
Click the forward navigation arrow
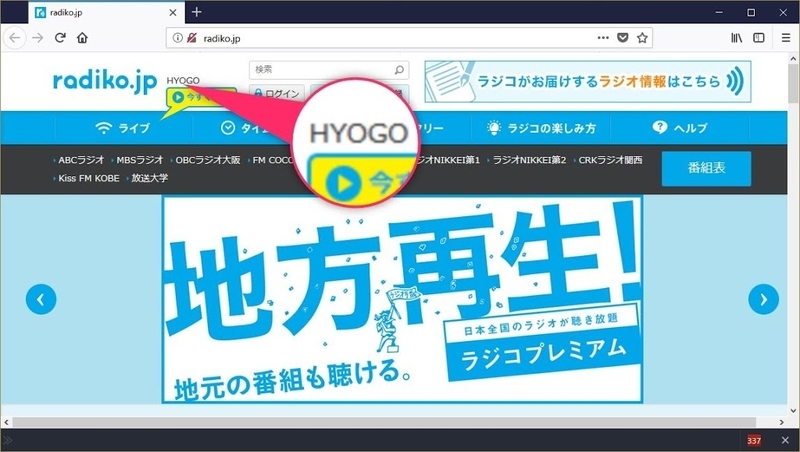click(38, 38)
